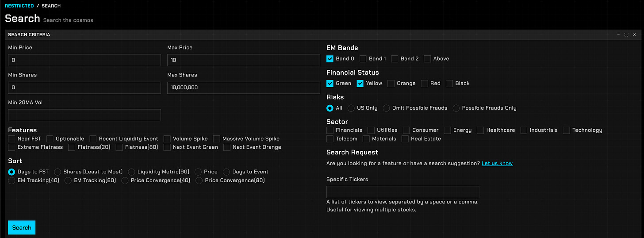Check the Materials sector

366,139
